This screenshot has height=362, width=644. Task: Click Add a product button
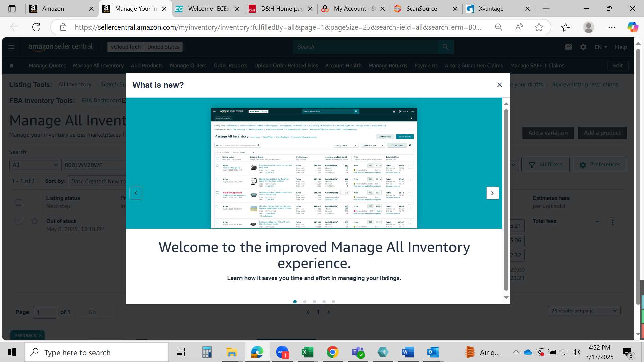(602, 133)
